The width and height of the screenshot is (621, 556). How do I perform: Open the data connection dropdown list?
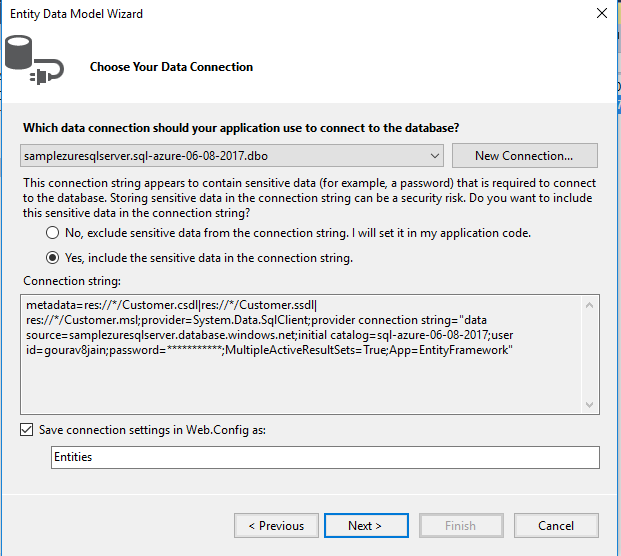tap(434, 156)
